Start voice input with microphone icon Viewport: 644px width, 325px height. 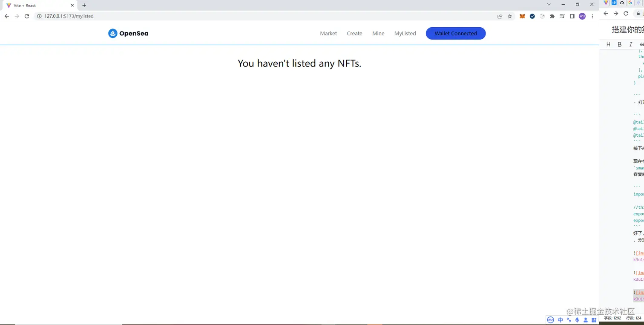click(578, 320)
